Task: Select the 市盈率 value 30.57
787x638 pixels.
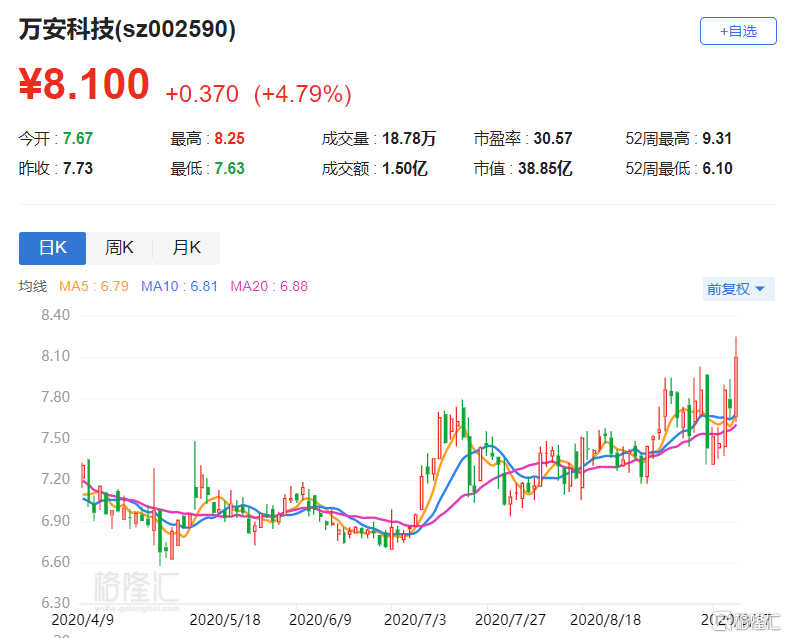Action: (x=553, y=139)
